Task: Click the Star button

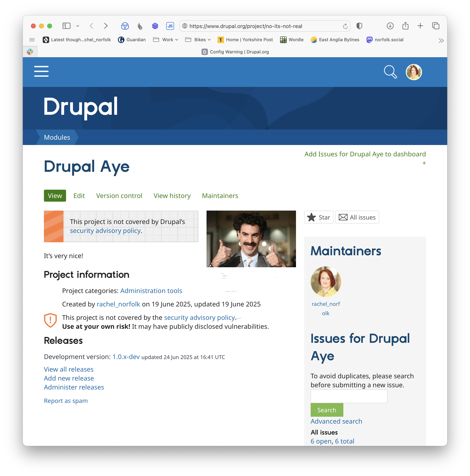Action: point(318,217)
